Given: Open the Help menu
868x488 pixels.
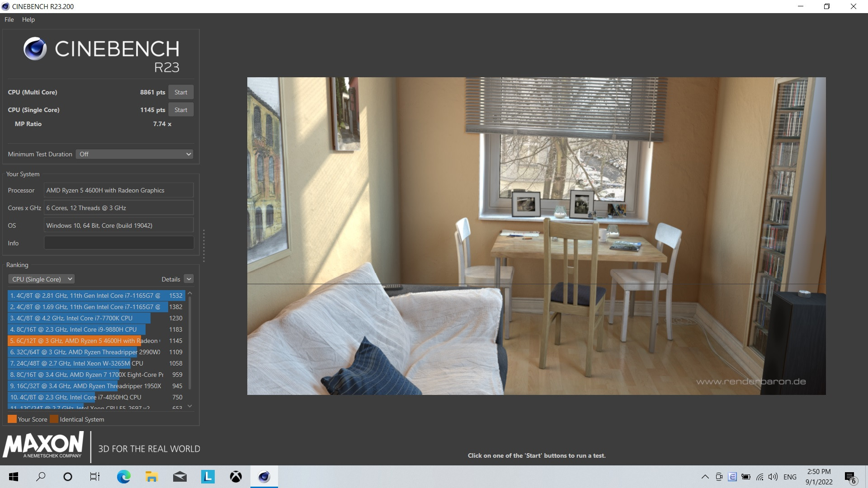Looking at the screenshot, I should click(28, 19).
